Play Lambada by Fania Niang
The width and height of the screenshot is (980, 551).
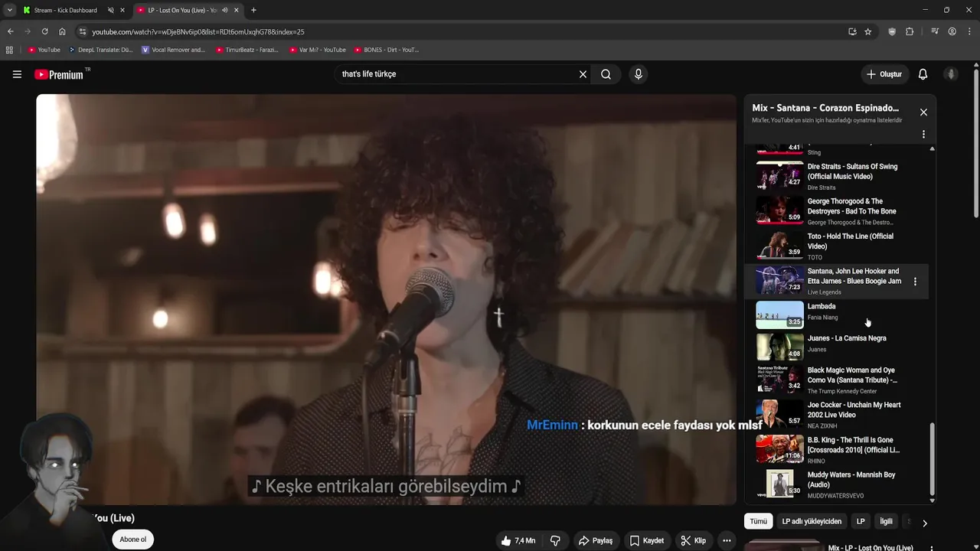pos(838,315)
